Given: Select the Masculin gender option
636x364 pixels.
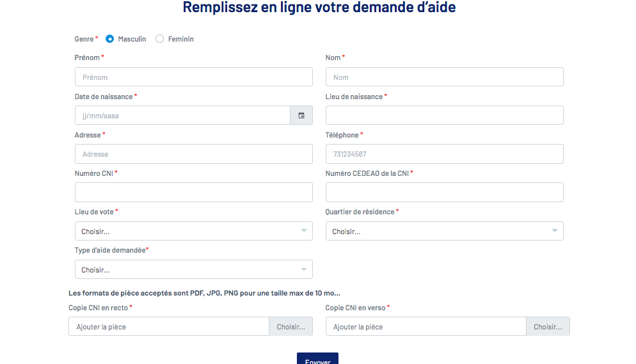Looking at the screenshot, I should pyautogui.click(x=110, y=39).
